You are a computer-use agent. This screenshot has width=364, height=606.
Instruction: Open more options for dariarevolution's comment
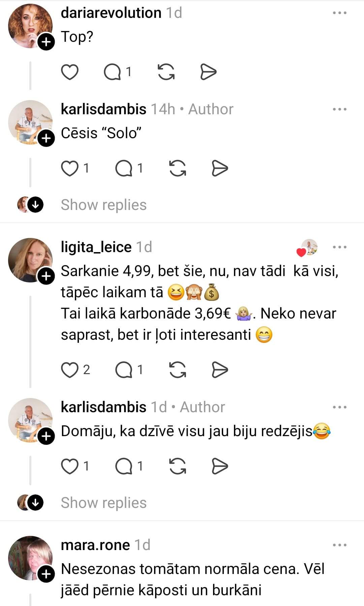click(339, 13)
